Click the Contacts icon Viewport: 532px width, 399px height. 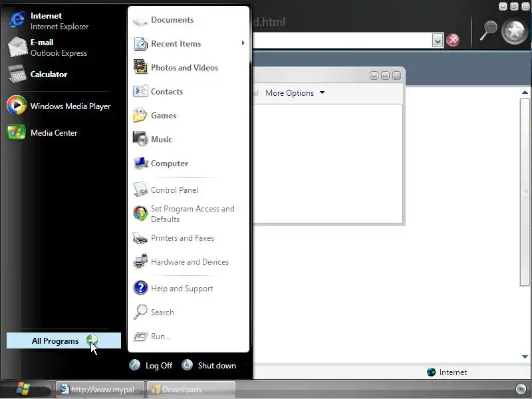(140, 91)
